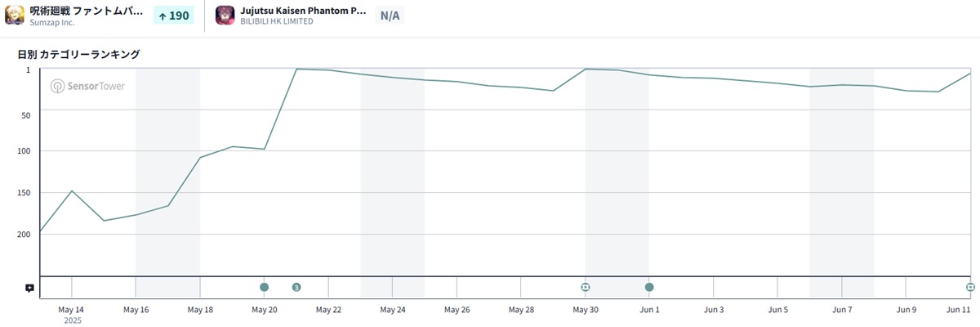Click the BILIBILI Jujutsu Kaisen app icon
Image resolution: width=980 pixels, height=327 pixels.
click(x=225, y=16)
